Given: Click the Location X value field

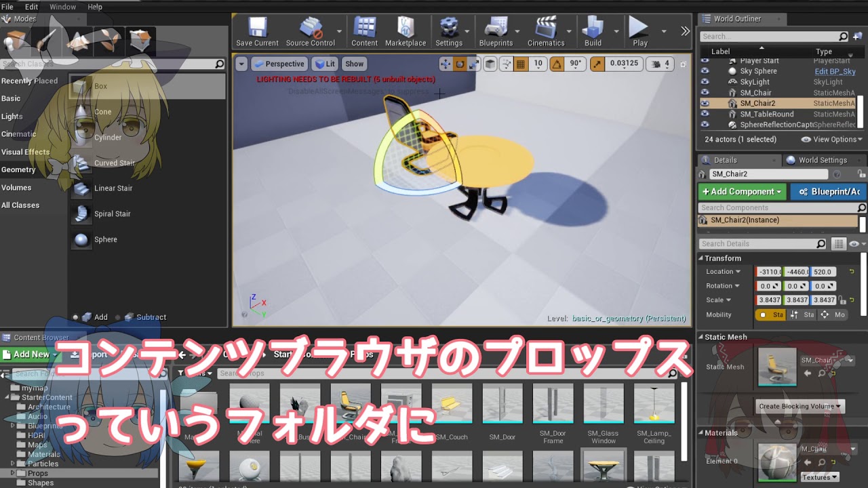Looking at the screenshot, I should point(770,272).
